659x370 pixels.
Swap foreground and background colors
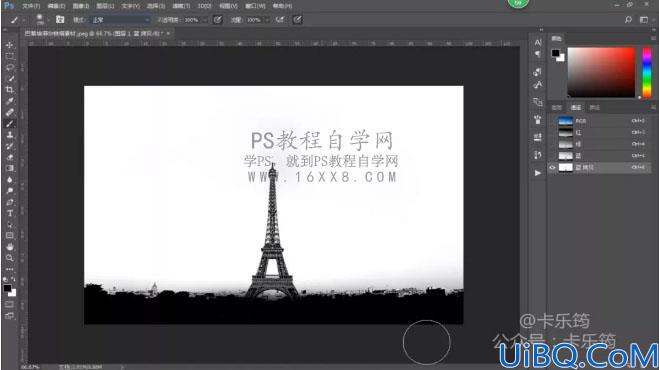click(13, 279)
